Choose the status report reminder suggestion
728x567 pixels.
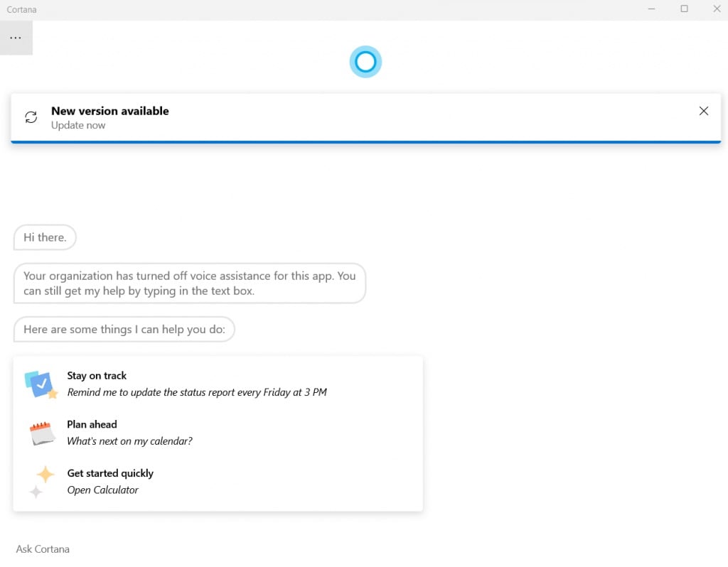[x=197, y=392]
